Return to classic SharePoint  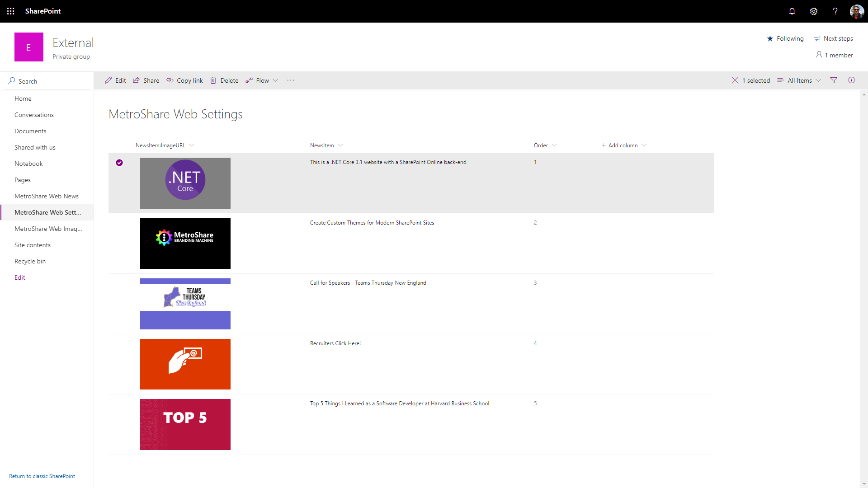[42, 476]
